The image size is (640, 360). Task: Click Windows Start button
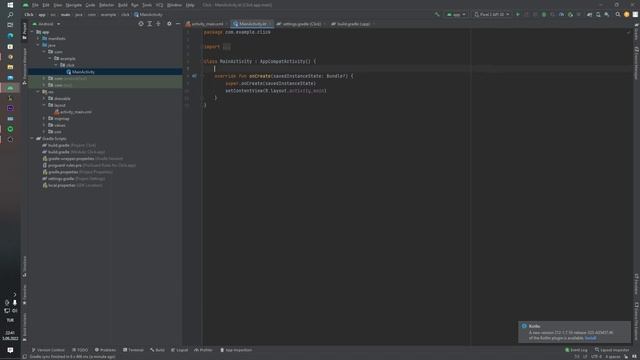[10, 5]
